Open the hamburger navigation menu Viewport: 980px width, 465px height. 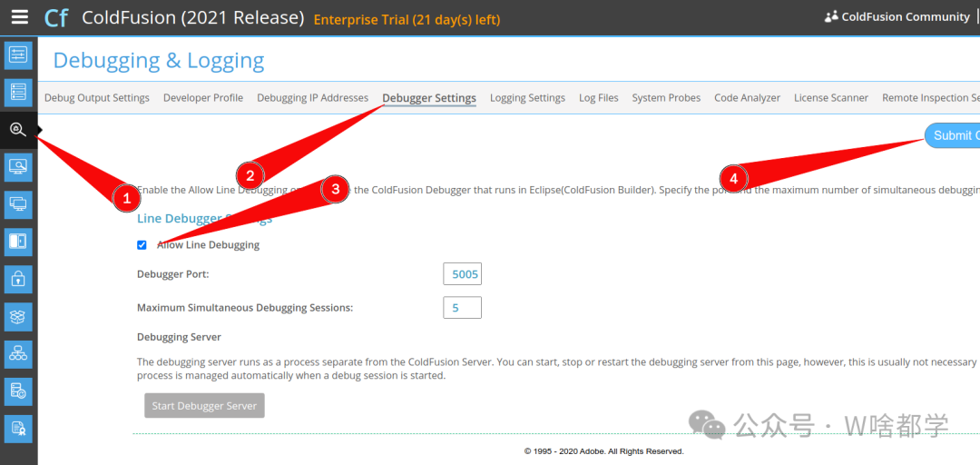click(20, 17)
